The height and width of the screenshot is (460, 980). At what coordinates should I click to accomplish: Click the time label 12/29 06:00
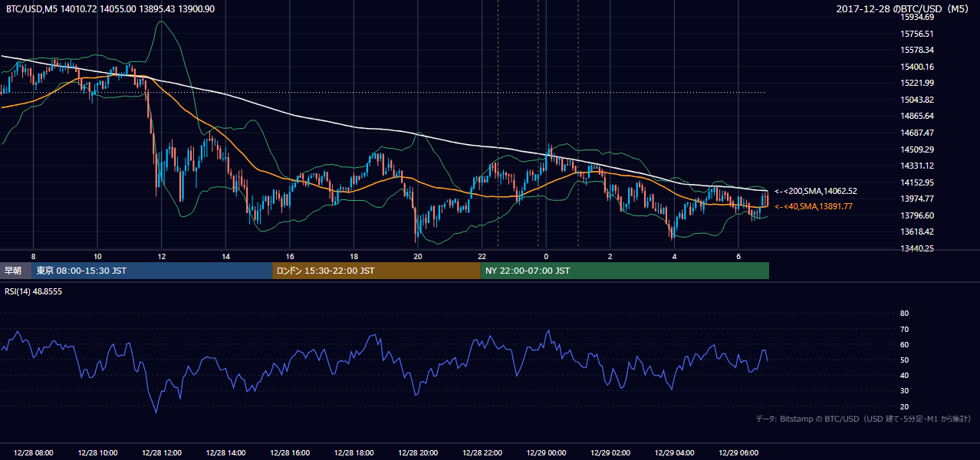[x=738, y=453]
